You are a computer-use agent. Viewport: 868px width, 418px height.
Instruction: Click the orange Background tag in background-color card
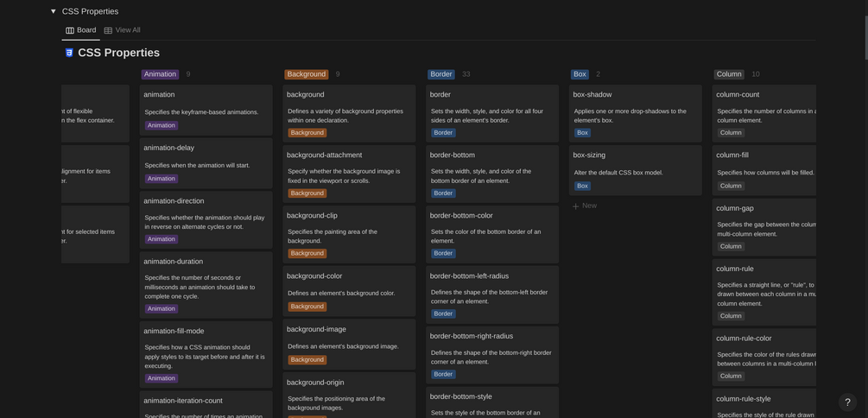307,307
